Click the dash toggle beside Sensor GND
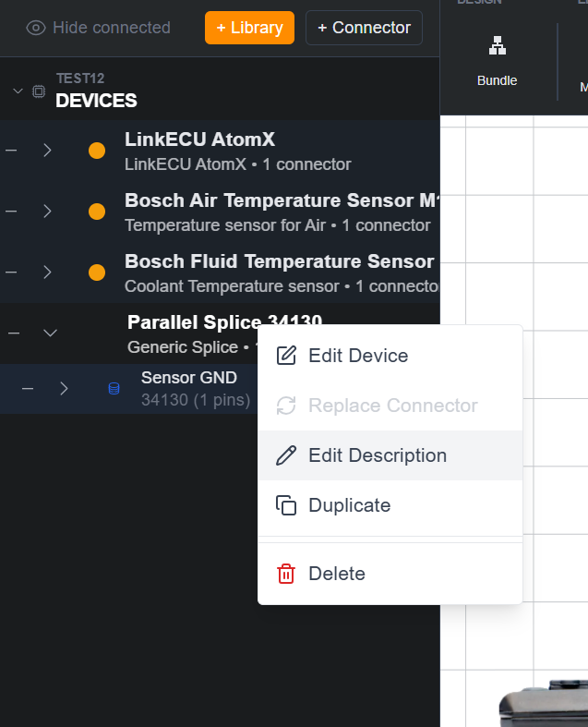Image resolution: width=588 pixels, height=727 pixels. [x=28, y=389]
